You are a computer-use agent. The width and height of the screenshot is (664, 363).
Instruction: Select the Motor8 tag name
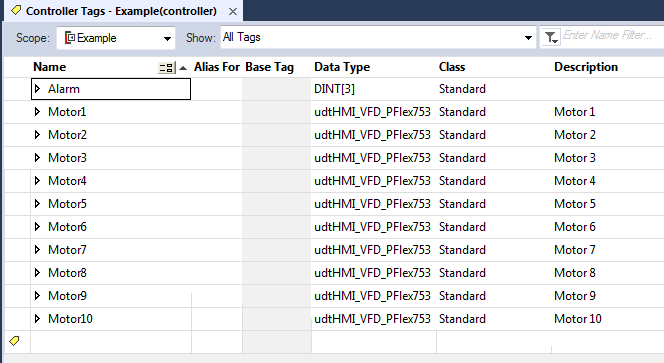pos(67,273)
